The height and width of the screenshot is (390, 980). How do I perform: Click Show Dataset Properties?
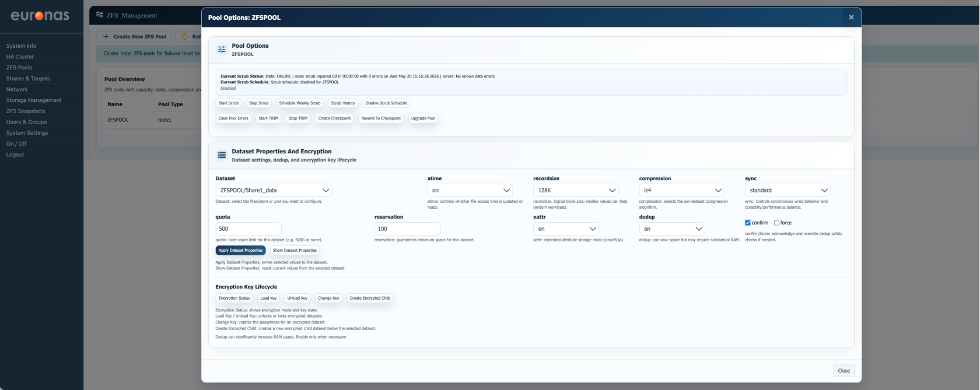click(x=295, y=250)
